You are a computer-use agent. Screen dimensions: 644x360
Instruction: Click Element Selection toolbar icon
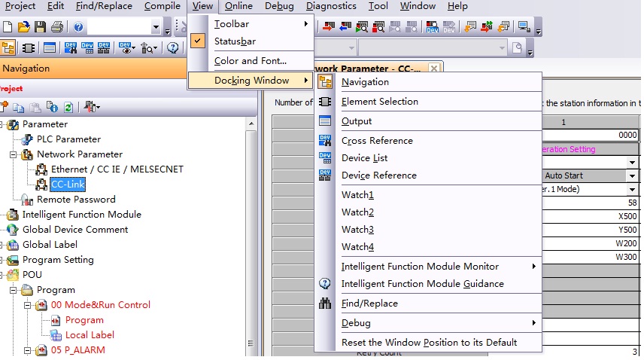point(29,48)
